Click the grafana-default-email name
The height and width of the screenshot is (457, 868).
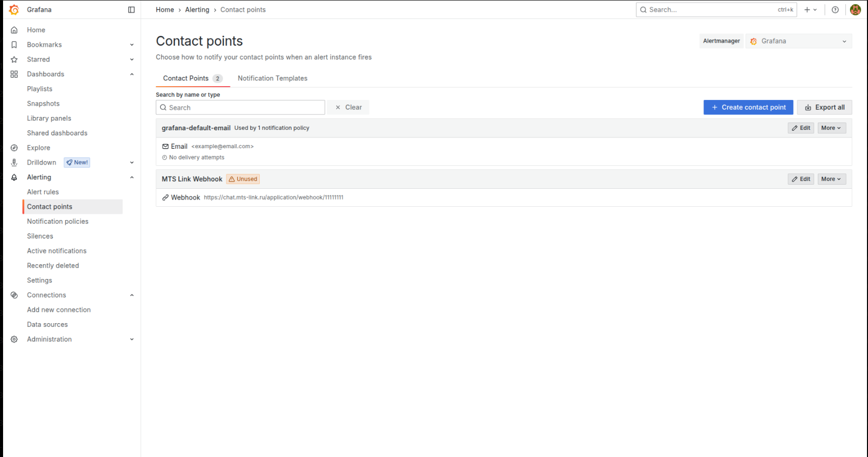[x=196, y=128]
